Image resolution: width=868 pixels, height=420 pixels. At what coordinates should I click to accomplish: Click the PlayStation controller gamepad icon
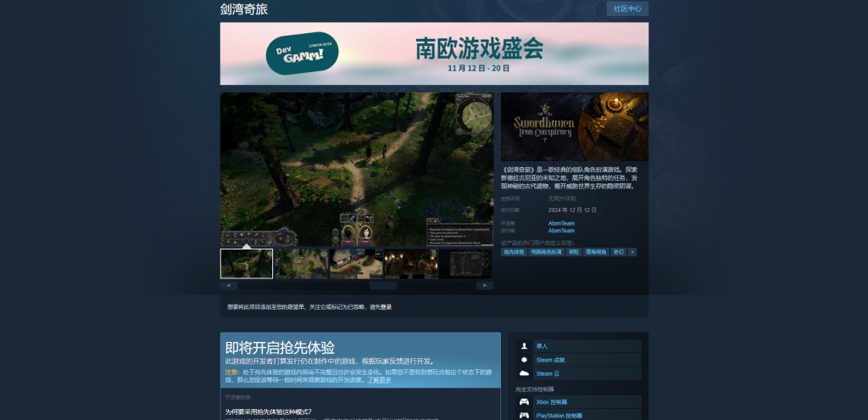coord(524,416)
